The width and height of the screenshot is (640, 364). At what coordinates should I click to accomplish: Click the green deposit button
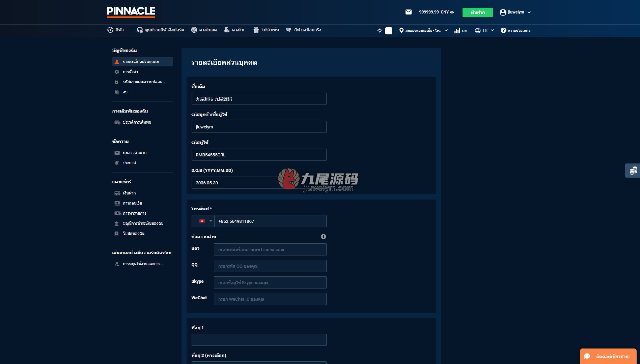click(477, 12)
